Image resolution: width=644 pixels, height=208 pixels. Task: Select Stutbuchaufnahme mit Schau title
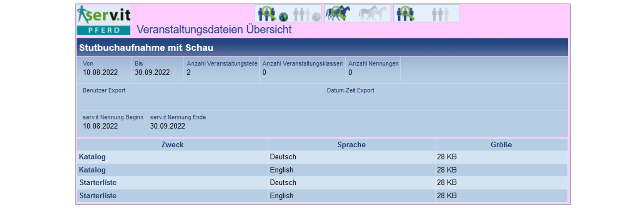(146, 48)
